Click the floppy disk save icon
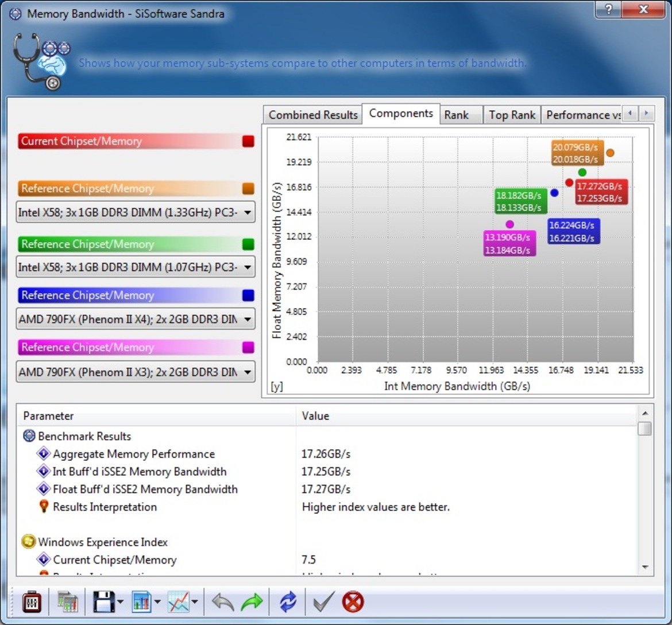672x625 pixels. (104, 602)
